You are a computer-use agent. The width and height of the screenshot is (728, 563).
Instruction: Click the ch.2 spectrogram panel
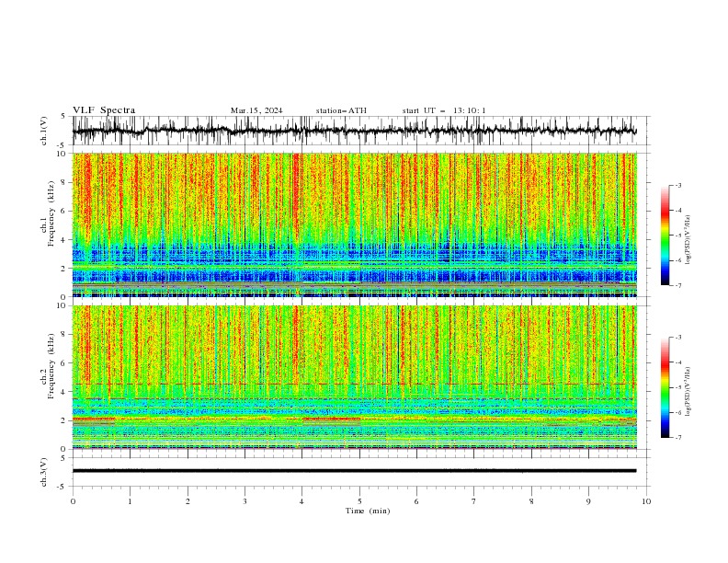pos(354,377)
